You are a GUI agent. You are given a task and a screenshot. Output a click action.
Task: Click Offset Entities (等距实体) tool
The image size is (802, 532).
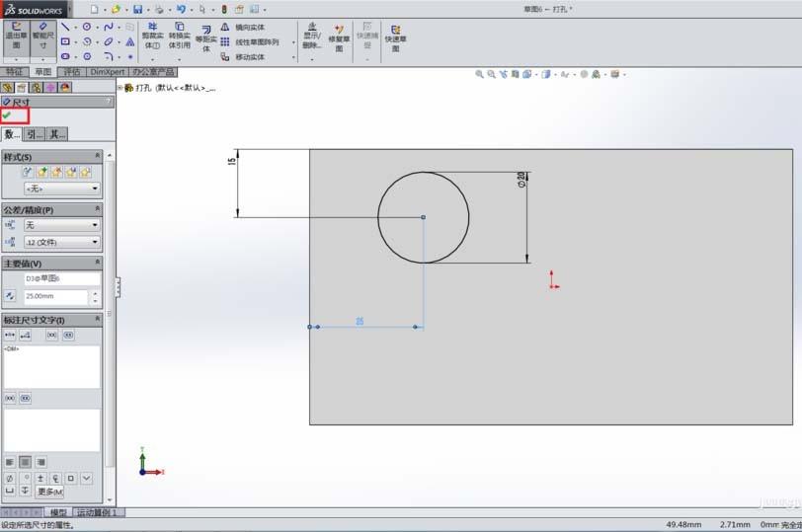pos(205,38)
